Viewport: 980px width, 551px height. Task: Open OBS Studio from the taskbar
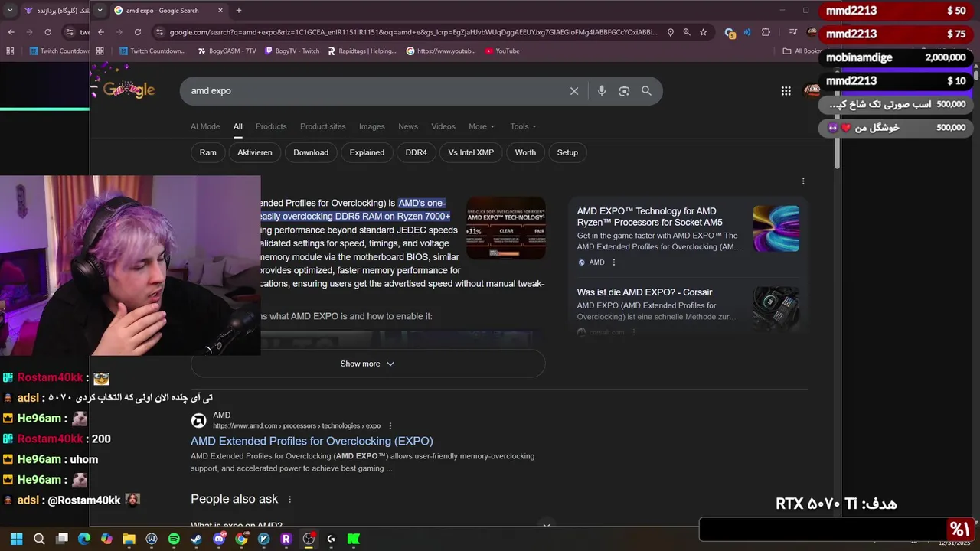[309, 539]
